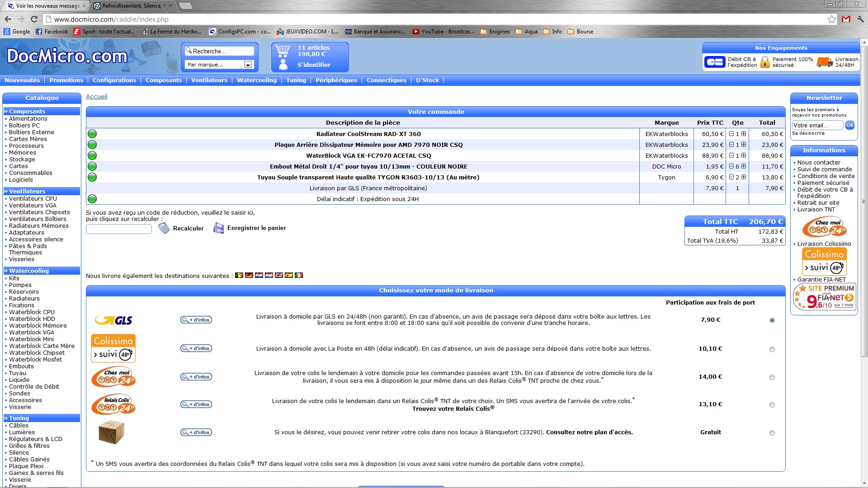The height and width of the screenshot is (488, 868).
Task: Expand GLS delivery '+ d'infos' details
Action: click(x=196, y=320)
